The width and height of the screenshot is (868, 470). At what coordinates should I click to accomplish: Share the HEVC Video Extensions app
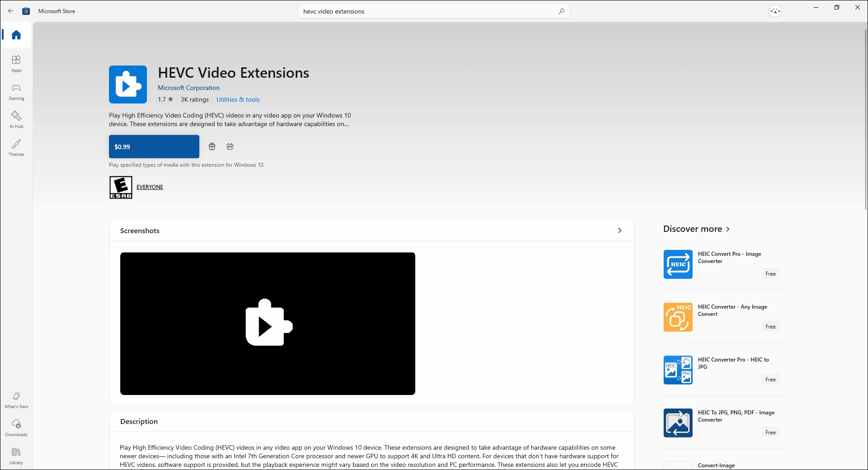[230, 146]
